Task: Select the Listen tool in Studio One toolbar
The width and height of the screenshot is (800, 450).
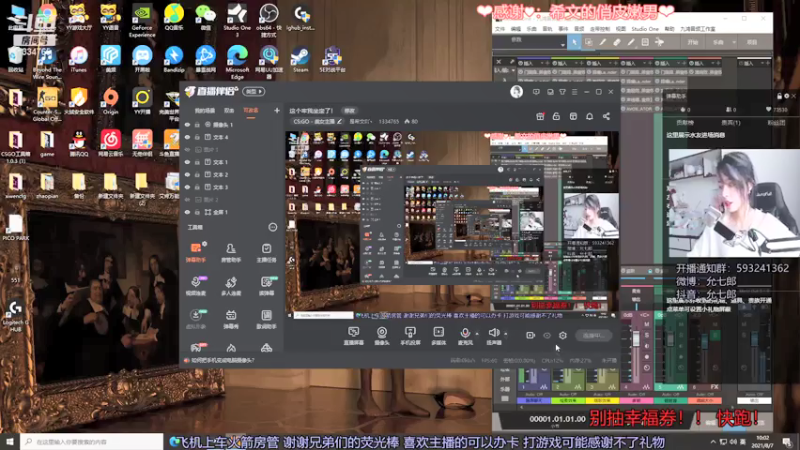Action: (x=659, y=42)
